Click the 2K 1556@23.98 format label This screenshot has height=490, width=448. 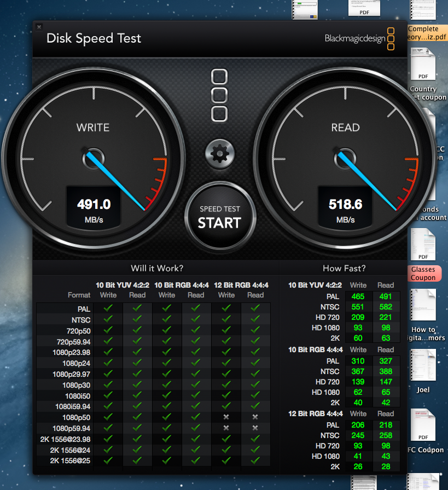(65, 439)
